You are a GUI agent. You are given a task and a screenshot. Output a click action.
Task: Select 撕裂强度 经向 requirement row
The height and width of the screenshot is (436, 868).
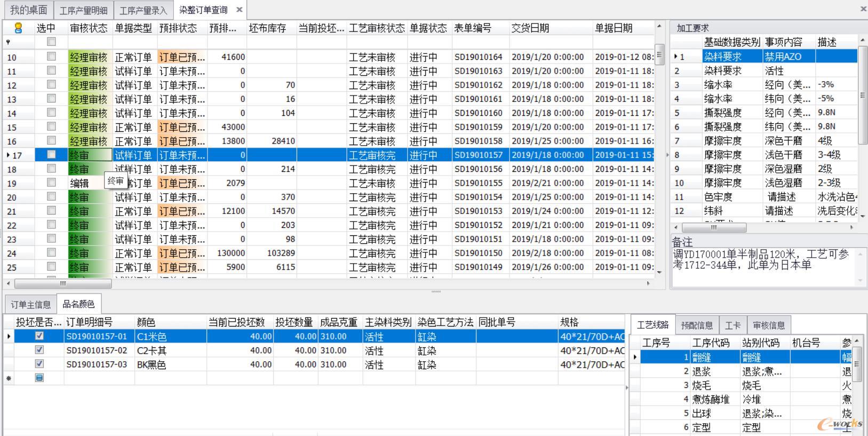(765, 112)
